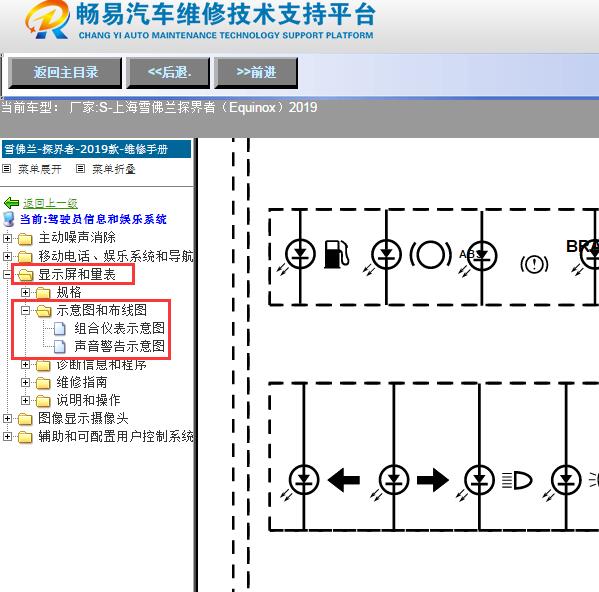Click the right turn arrow symbol

click(433, 480)
